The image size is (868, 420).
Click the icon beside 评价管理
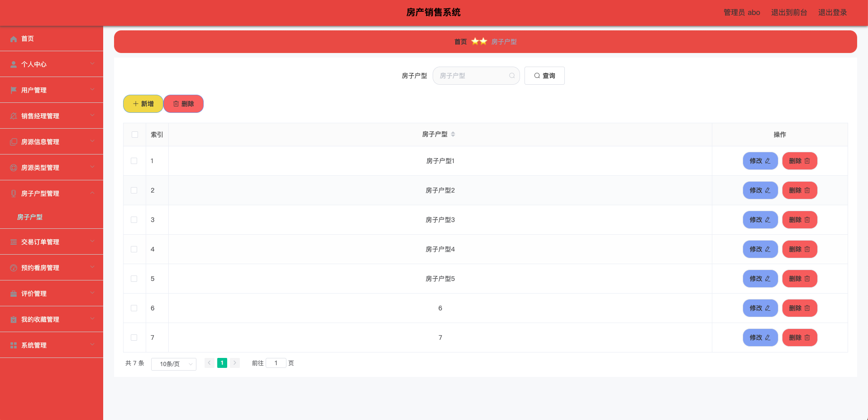click(14, 294)
